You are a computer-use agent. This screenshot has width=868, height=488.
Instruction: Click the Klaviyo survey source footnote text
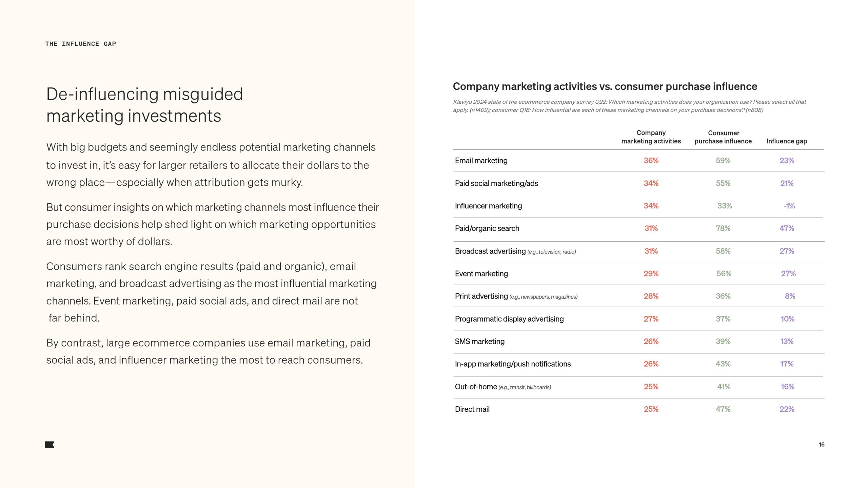coord(629,106)
